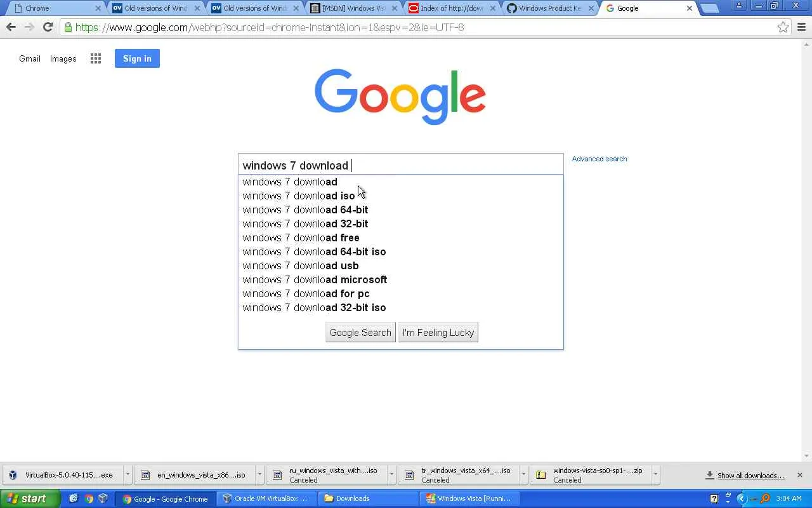Switch to the Windows Product Key tab
Screen dimensions: 812x508
pyautogui.click(x=549, y=8)
